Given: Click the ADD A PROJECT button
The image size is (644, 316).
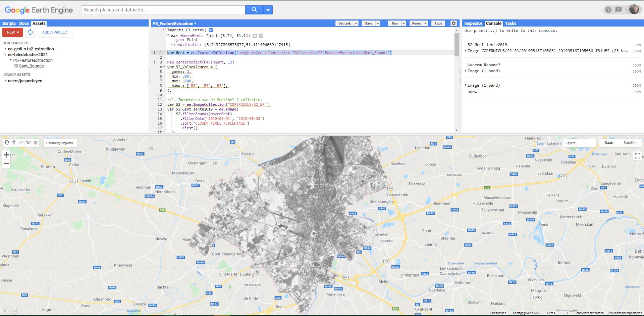Looking at the screenshot, I should [x=55, y=32].
